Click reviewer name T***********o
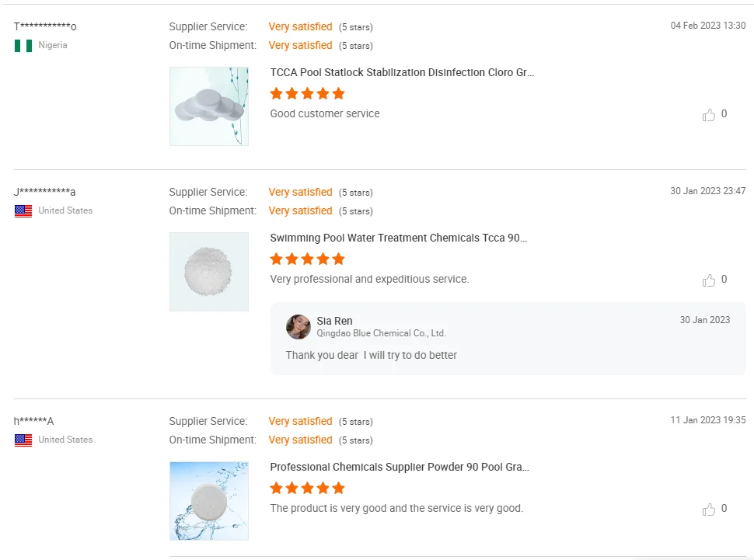The height and width of the screenshot is (560, 754). pos(45,27)
